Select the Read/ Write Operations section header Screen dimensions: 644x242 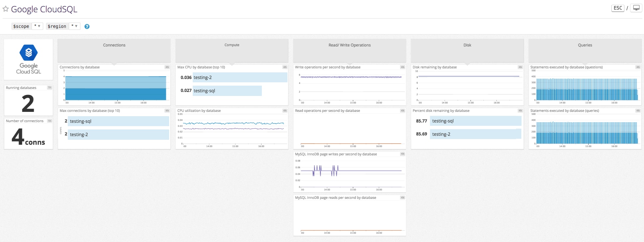[x=350, y=45]
